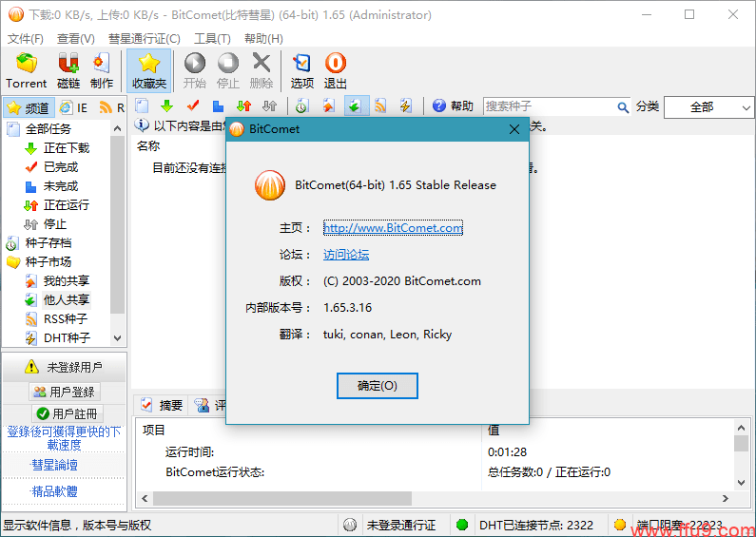Image resolution: width=756 pixels, height=537 pixels.
Task: Click green-red arrows running filter icon
Action: coord(244,106)
